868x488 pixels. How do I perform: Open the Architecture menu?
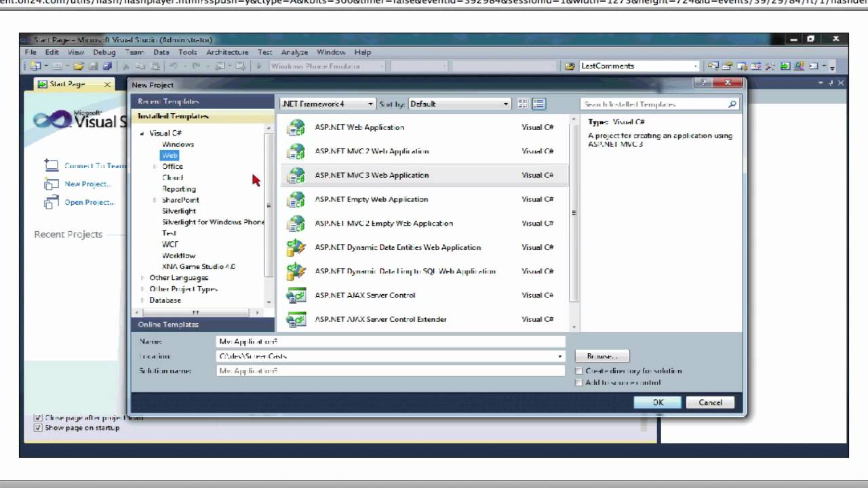227,52
